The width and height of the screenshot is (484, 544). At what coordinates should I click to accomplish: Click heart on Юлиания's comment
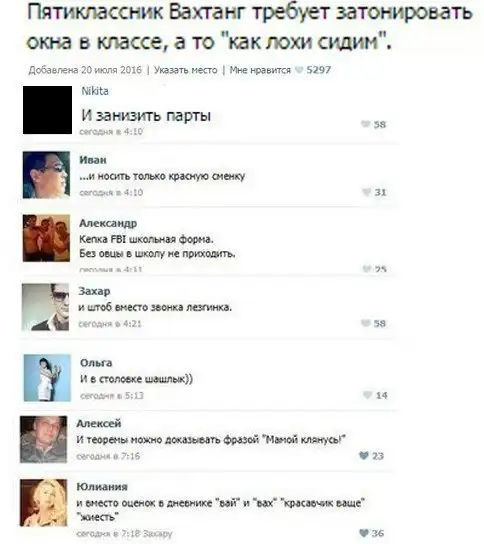[364, 533]
